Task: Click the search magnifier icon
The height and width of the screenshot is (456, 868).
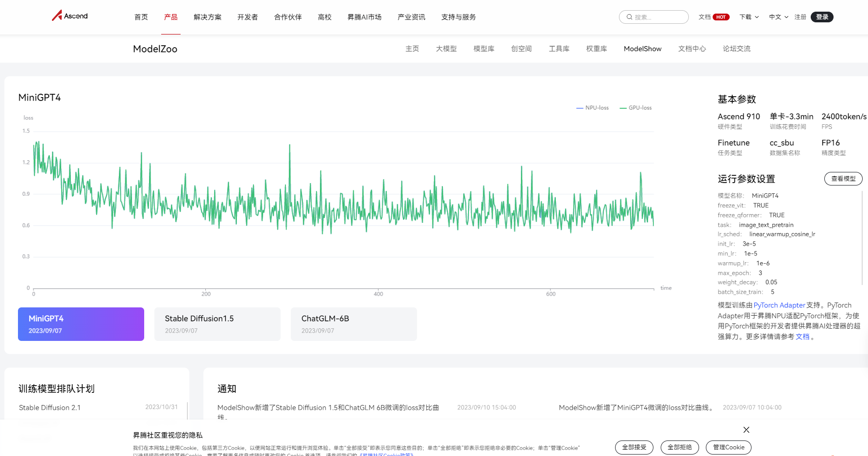Action: click(629, 17)
